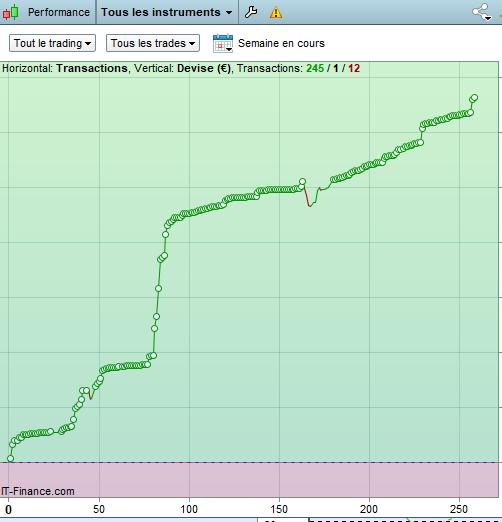
Task: Click the winning transactions count 245
Action: (315, 68)
